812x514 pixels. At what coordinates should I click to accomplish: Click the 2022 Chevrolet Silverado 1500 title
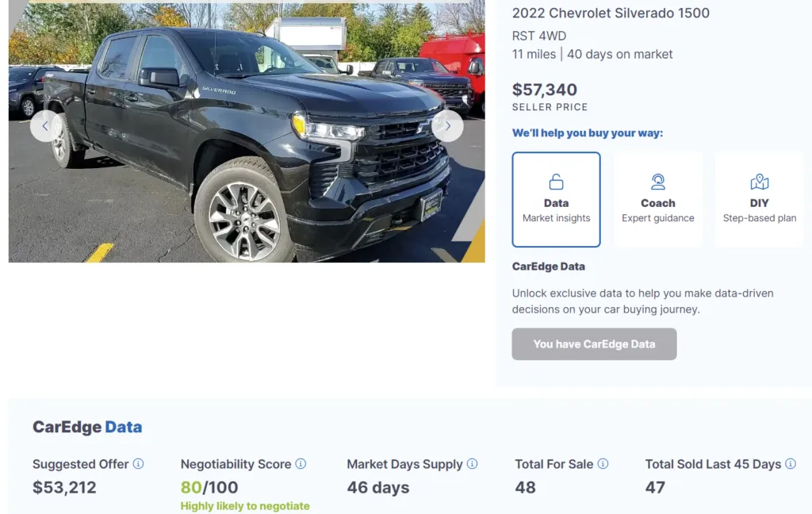point(611,13)
